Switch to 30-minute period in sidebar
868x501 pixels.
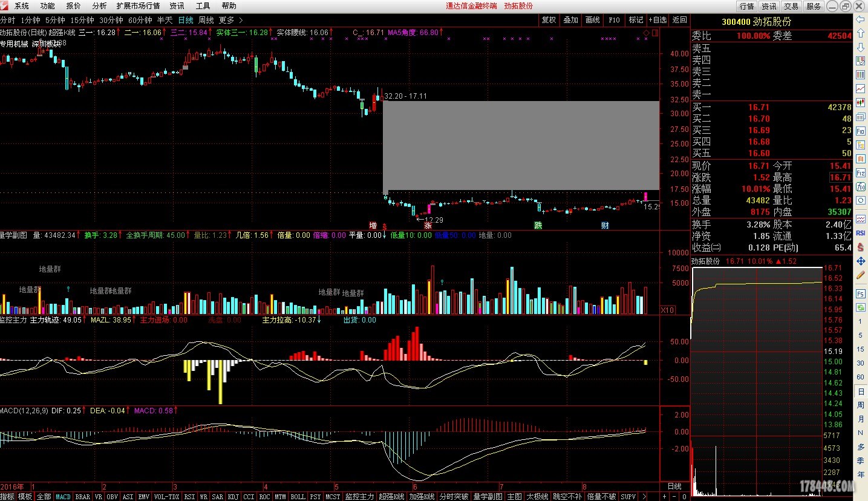click(860, 363)
